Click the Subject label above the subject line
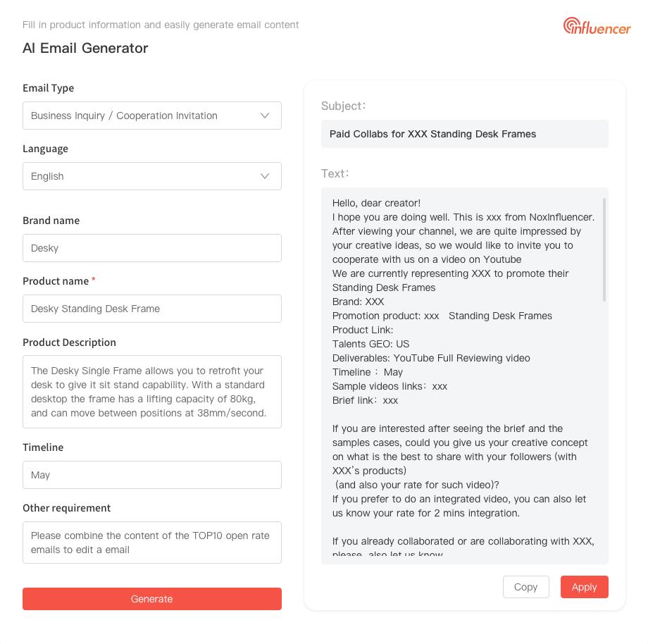648x644 pixels. point(343,106)
